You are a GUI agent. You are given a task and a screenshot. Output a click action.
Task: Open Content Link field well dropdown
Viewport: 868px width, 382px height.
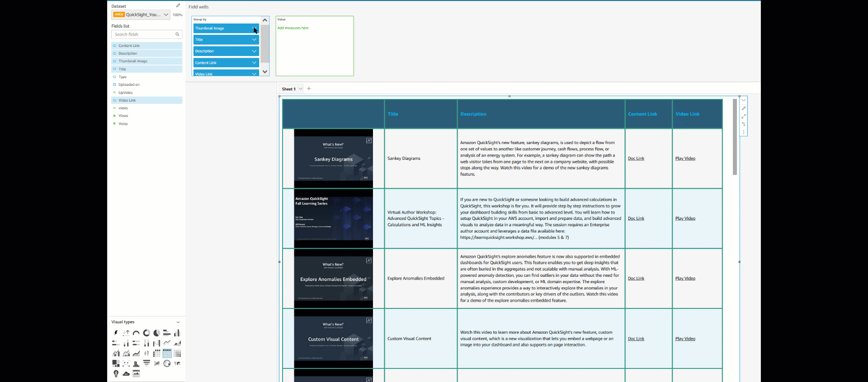[x=254, y=63]
